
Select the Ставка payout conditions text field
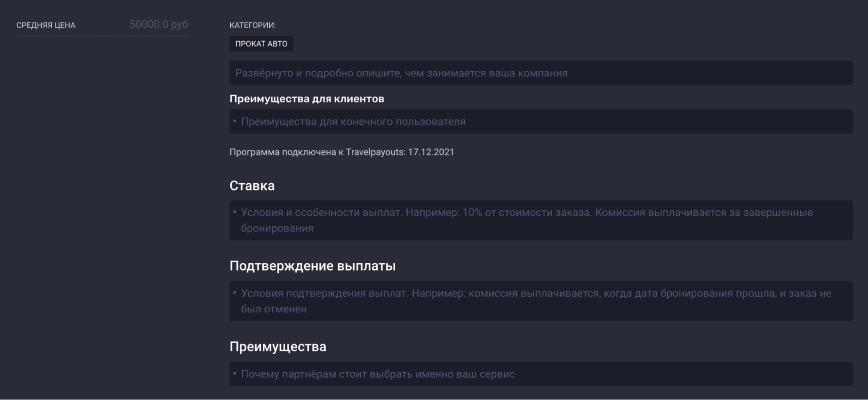click(x=541, y=220)
